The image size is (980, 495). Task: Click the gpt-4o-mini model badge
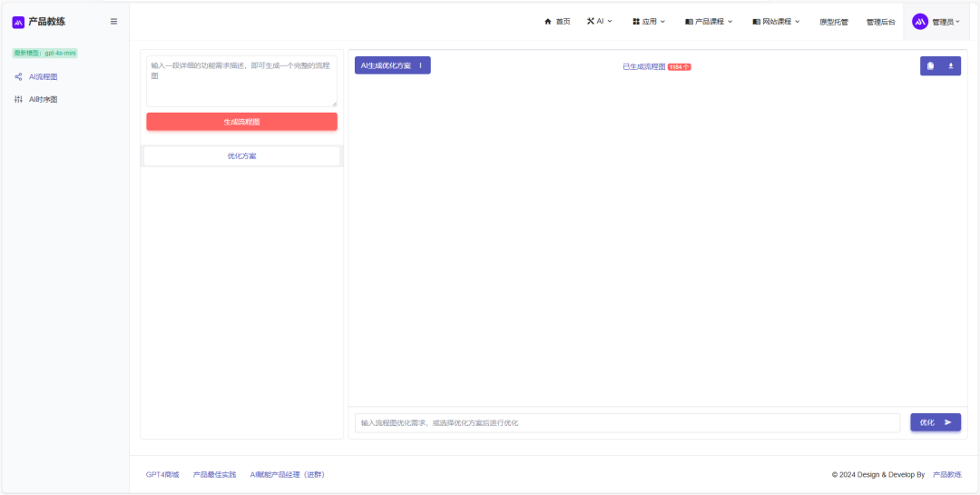[x=44, y=54]
